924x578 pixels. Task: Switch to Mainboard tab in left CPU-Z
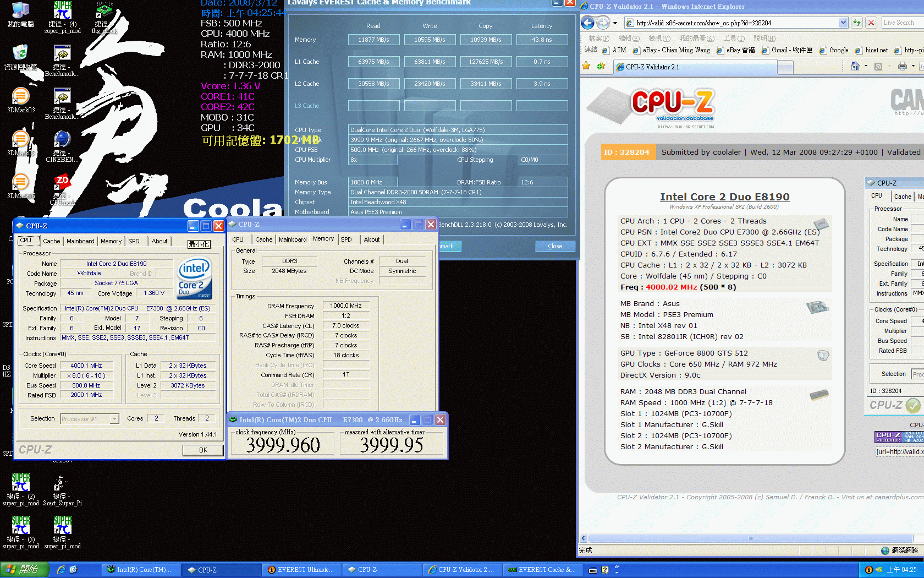pos(80,241)
